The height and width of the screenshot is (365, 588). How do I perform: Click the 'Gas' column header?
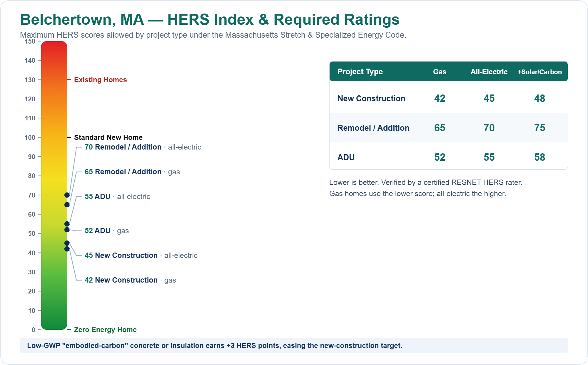pos(440,72)
